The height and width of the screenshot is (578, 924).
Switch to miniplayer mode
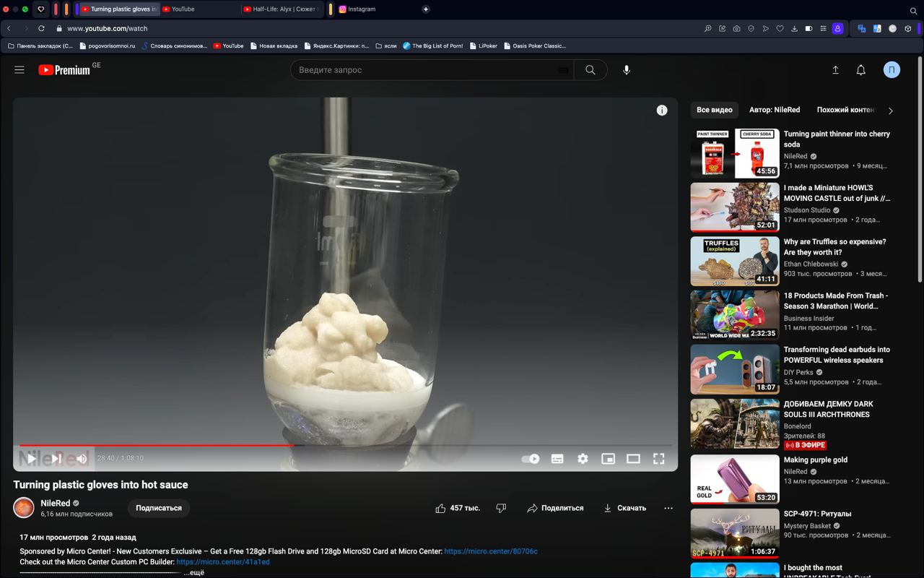[609, 459]
